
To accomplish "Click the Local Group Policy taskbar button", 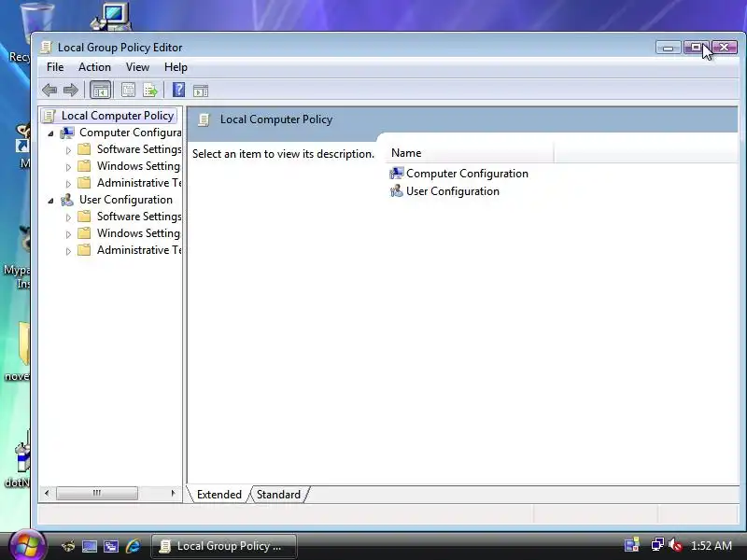I will coord(224,546).
